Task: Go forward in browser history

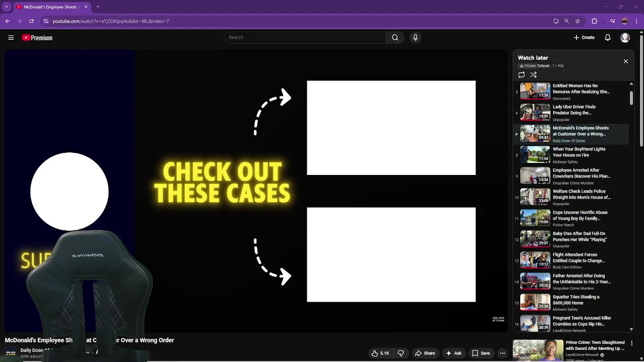Action: coord(19,21)
